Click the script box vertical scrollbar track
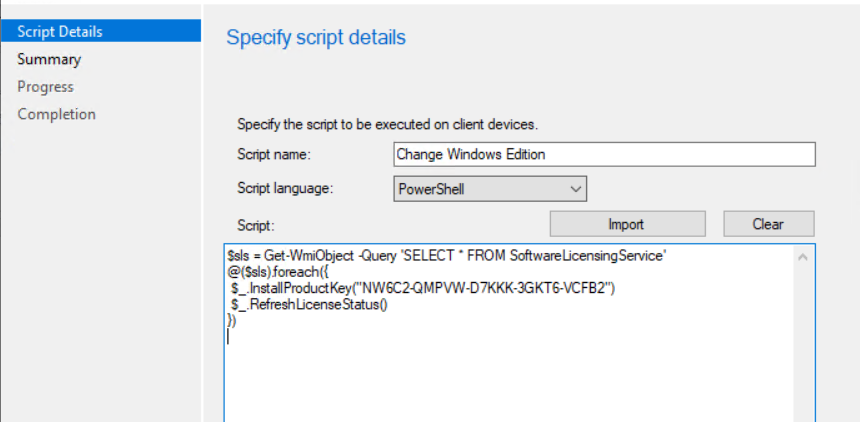 point(803,340)
